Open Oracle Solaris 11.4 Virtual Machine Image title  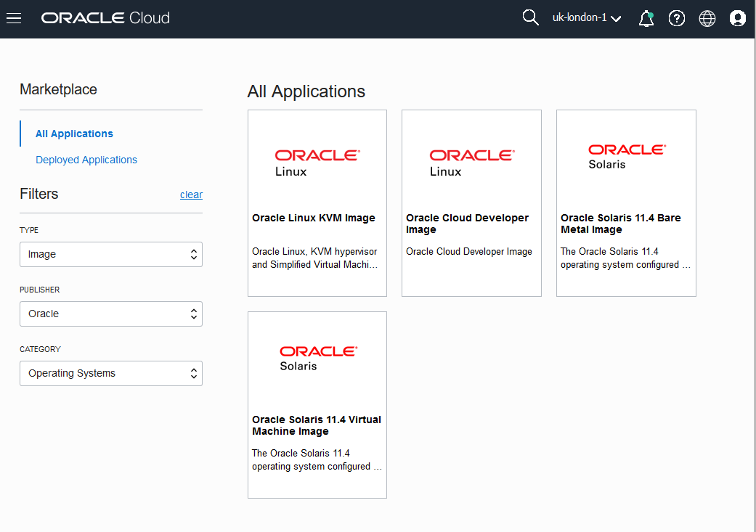tap(317, 425)
